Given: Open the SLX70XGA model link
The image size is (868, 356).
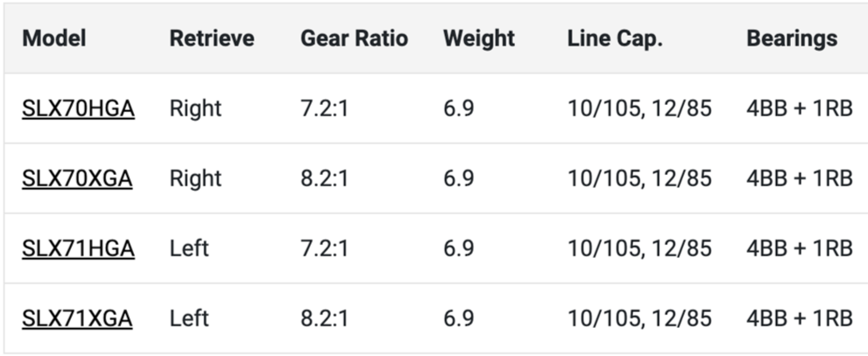Looking at the screenshot, I should point(77,178).
